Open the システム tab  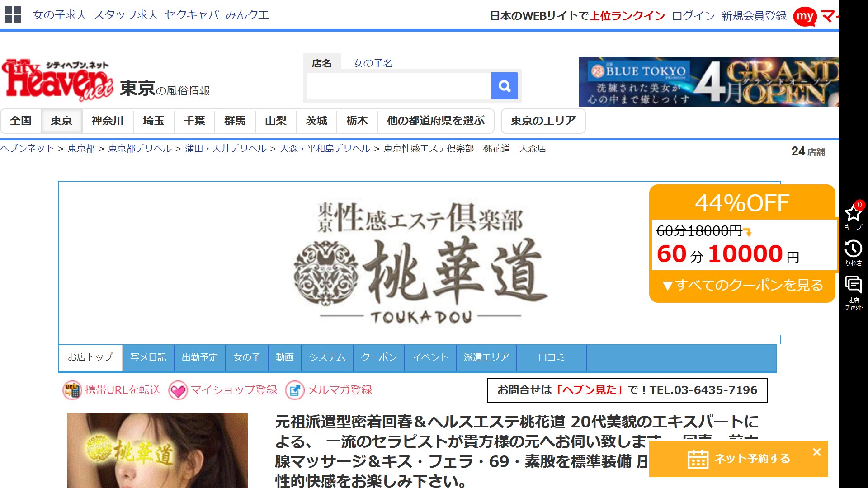327,358
